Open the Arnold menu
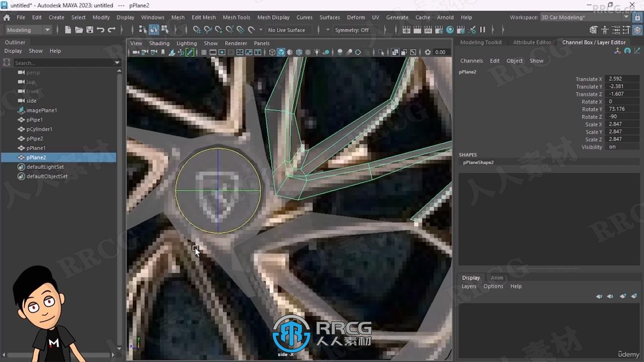The width and height of the screenshot is (644, 362). [x=445, y=17]
